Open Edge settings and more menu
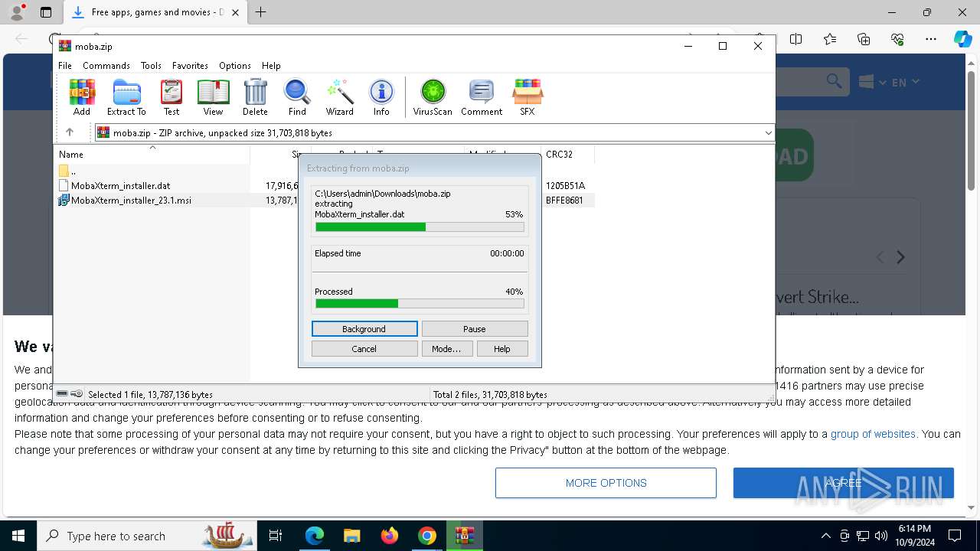 click(x=931, y=39)
